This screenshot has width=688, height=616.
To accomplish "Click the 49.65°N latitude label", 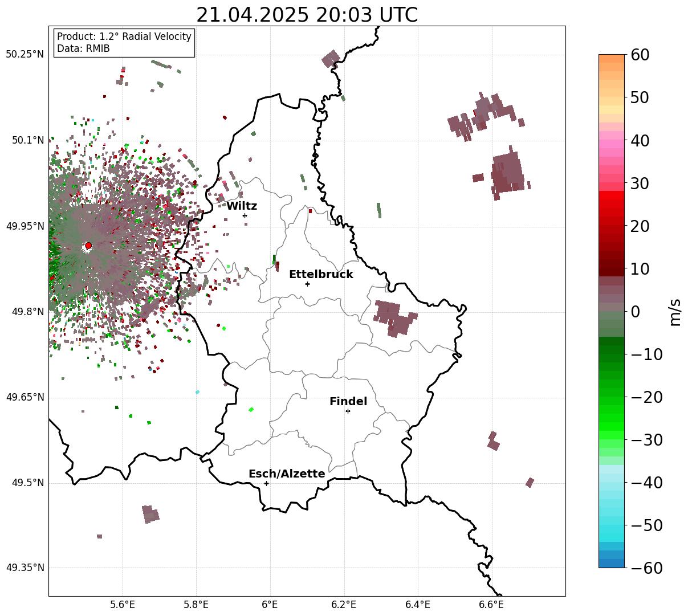I will point(25,397).
